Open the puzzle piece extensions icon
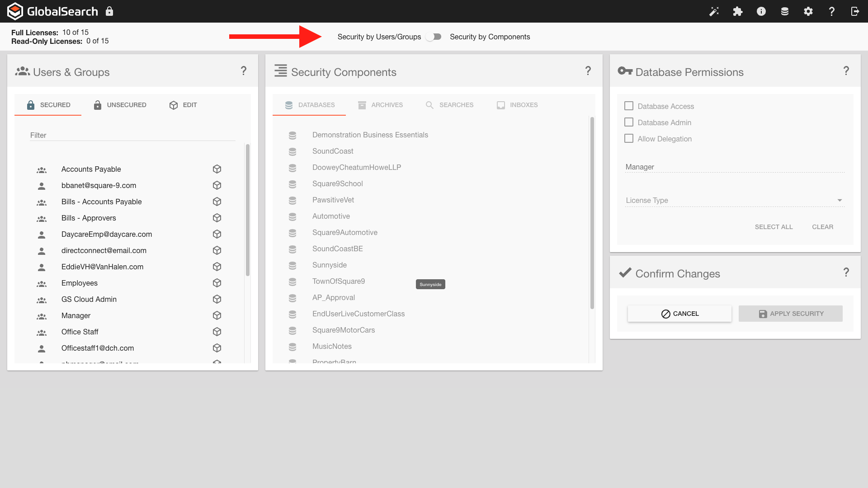 click(738, 11)
